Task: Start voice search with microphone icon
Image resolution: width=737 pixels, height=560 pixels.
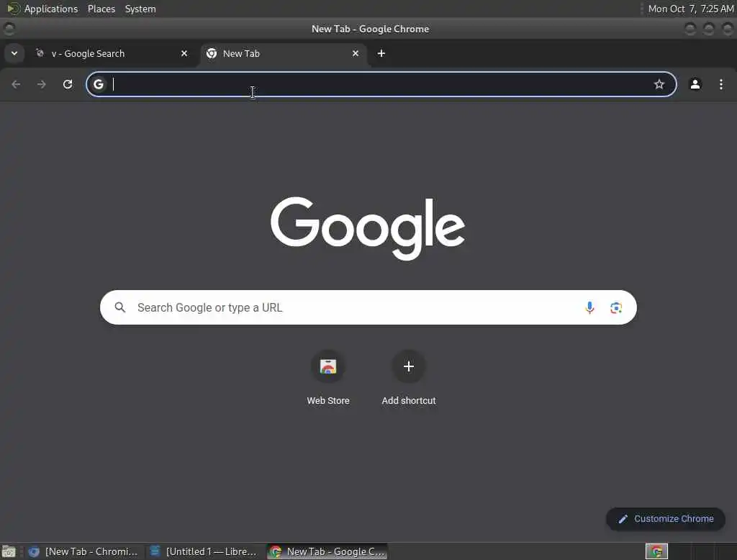Action: (589, 307)
